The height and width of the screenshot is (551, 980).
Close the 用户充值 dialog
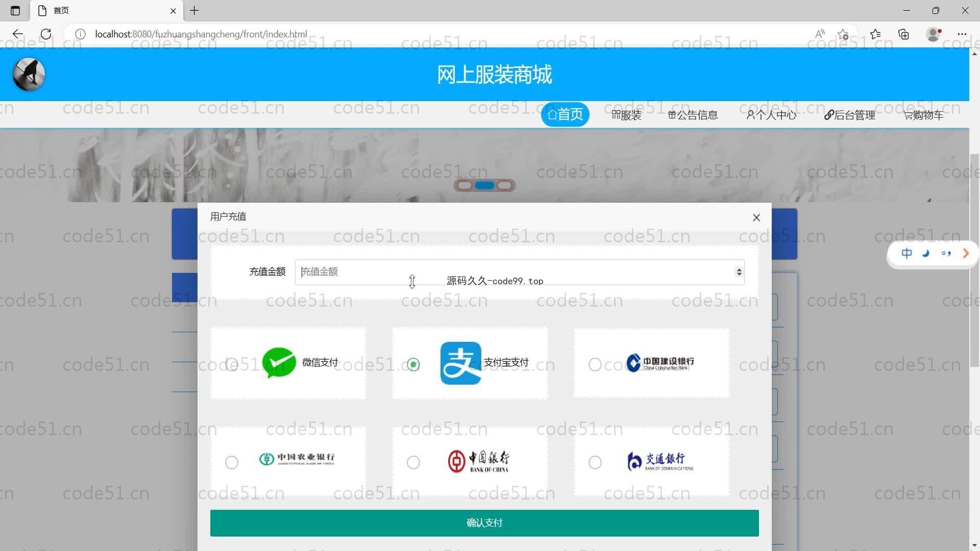[x=756, y=218]
